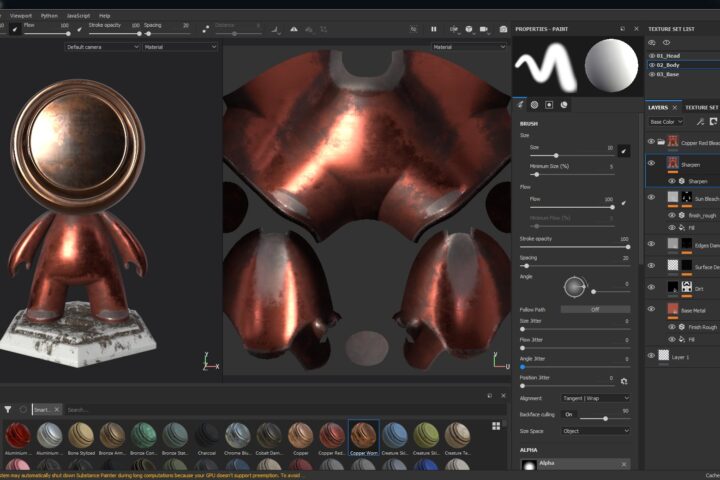Toggle pen pressure icon next to Size slider
The image size is (720, 480).
(624, 151)
